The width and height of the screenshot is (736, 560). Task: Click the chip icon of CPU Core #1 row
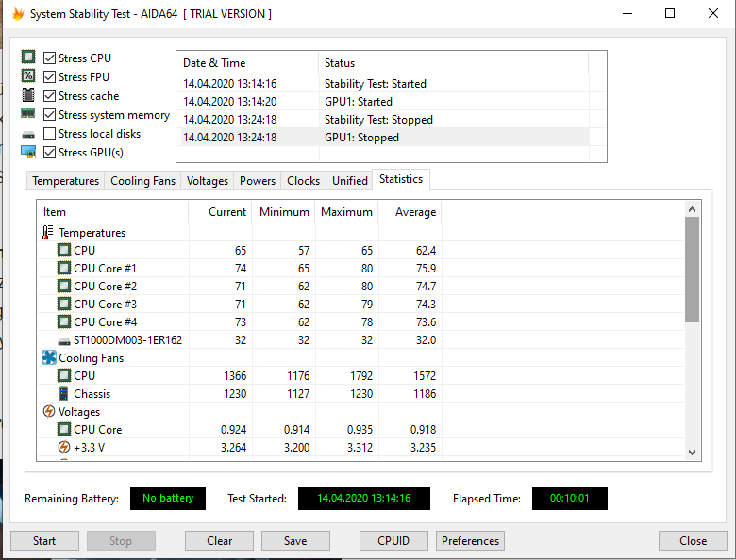[x=64, y=268]
